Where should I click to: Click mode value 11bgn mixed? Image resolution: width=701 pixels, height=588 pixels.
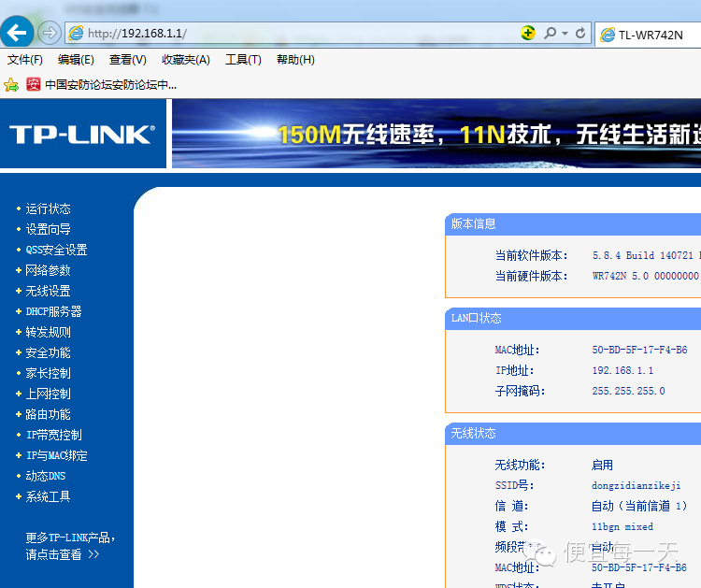[x=622, y=526]
